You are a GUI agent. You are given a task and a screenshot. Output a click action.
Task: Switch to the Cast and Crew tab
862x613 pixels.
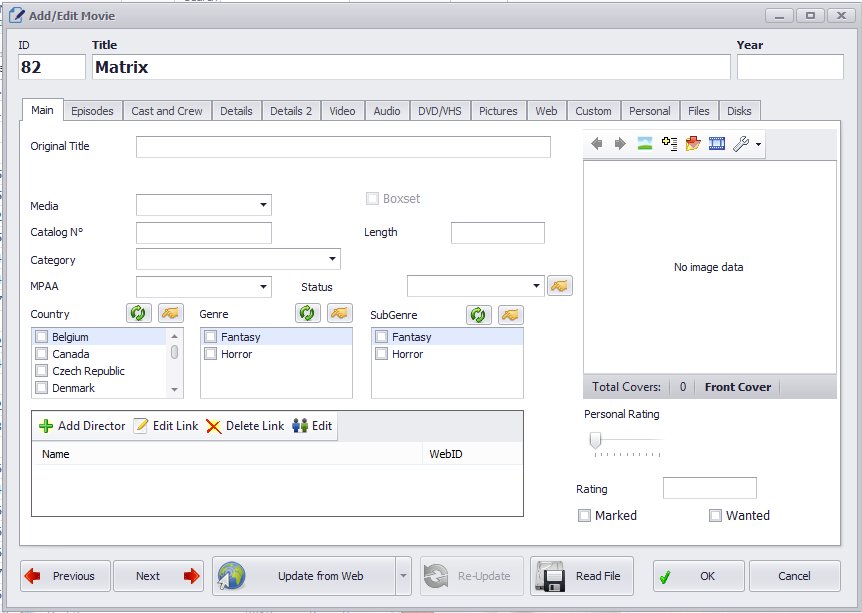click(x=167, y=111)
